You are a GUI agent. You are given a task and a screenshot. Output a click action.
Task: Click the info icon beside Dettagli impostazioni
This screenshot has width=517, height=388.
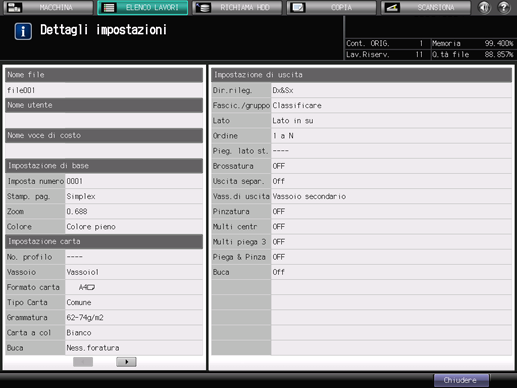click(x=23, y=31)
